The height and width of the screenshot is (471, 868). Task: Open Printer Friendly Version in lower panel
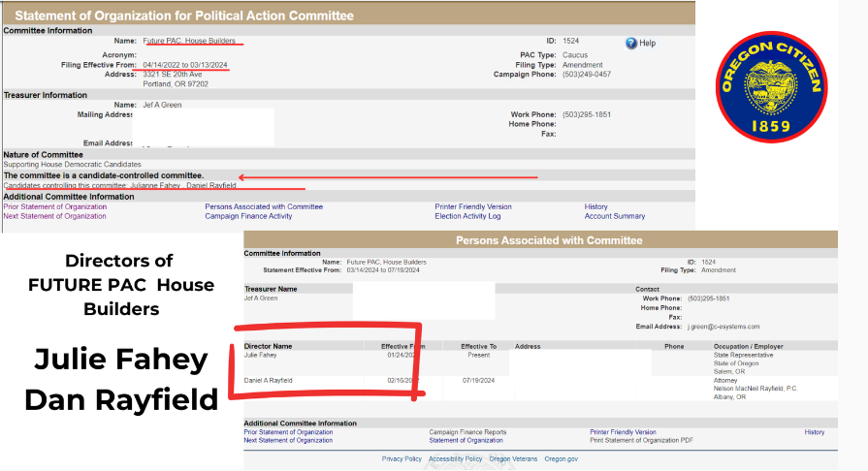623,432
